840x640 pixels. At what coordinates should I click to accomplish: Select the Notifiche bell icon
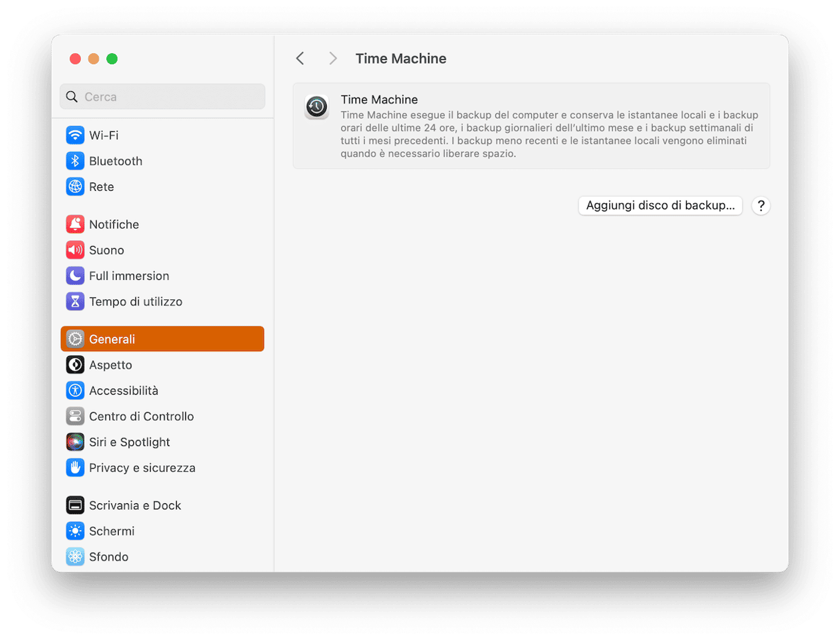coord(75,225)
